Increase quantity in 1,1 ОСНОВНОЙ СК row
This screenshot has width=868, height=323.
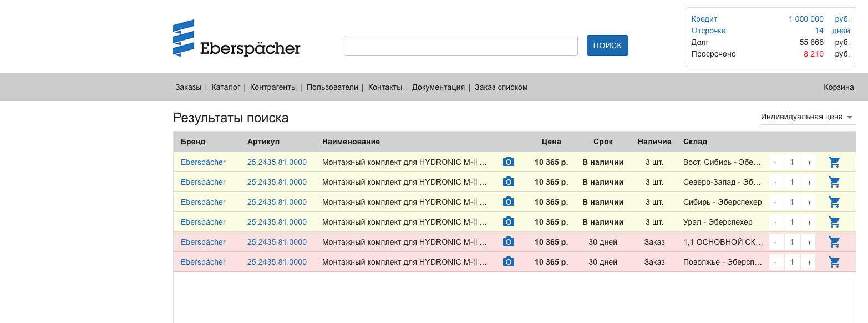(809, 243)
